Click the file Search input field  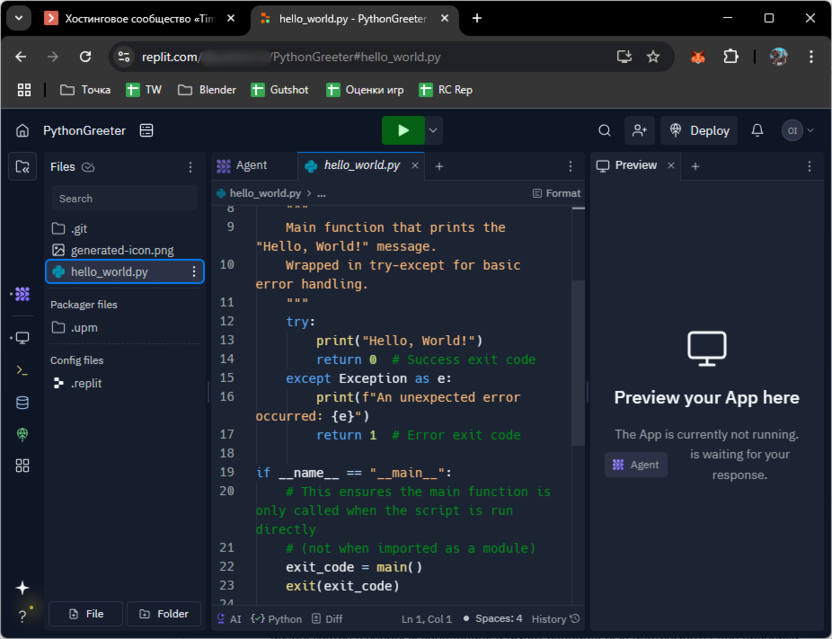(124, 199)
